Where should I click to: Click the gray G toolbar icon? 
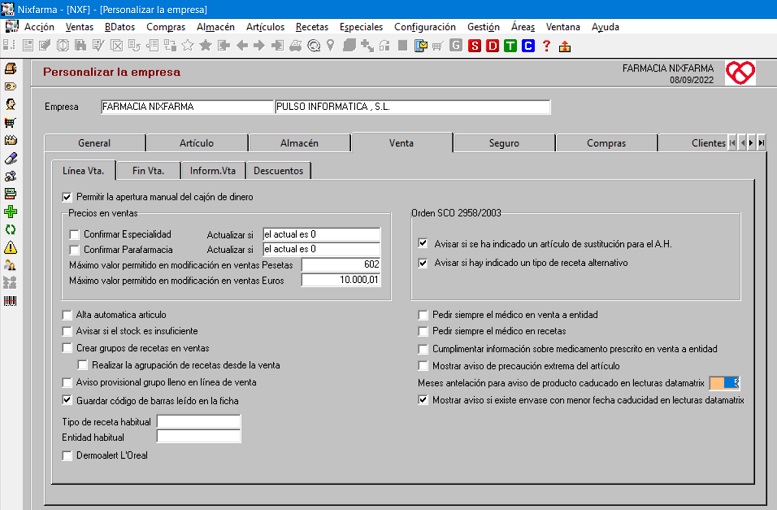pos(456,46)
